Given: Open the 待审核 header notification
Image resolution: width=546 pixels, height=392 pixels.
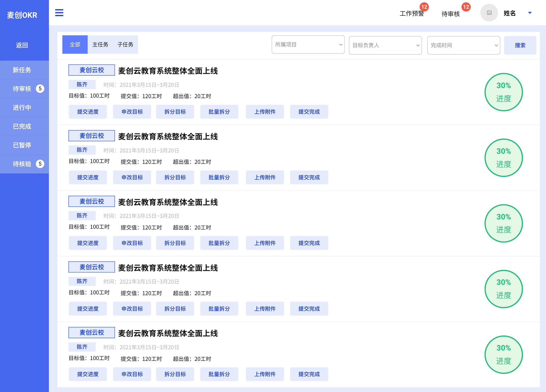Looking at the screenshot, I should pyautogui.click(x=451, y=14).
